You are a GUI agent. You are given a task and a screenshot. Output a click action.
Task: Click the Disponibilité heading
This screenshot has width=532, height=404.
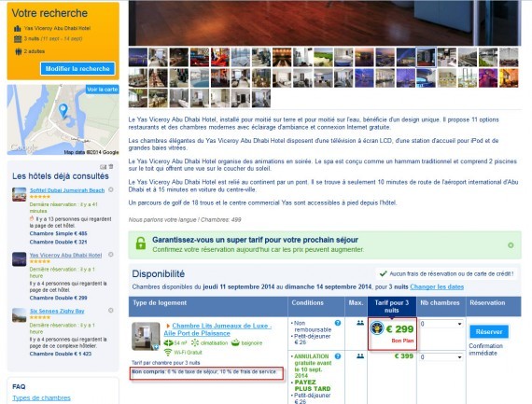click(x=159, y=273)
